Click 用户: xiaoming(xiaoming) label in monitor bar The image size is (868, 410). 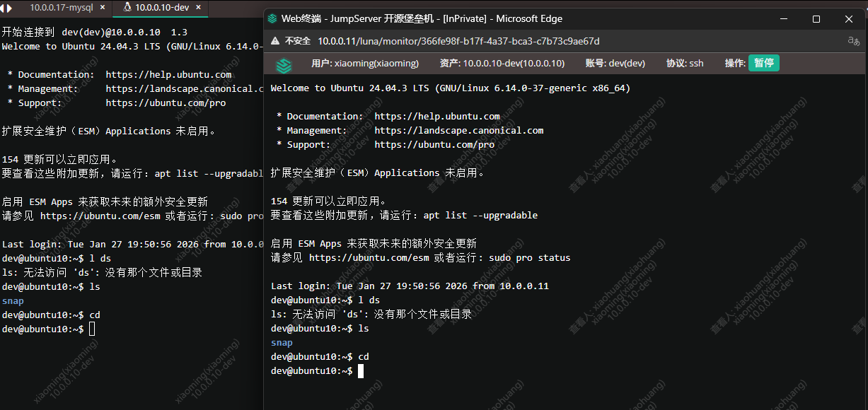pyautogui.click(x=365, y=64)
